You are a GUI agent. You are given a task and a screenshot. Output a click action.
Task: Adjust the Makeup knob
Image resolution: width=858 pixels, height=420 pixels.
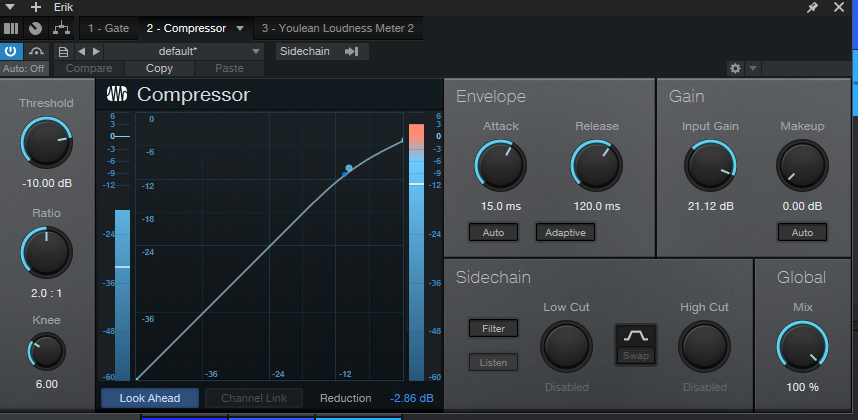coord(802,165)
